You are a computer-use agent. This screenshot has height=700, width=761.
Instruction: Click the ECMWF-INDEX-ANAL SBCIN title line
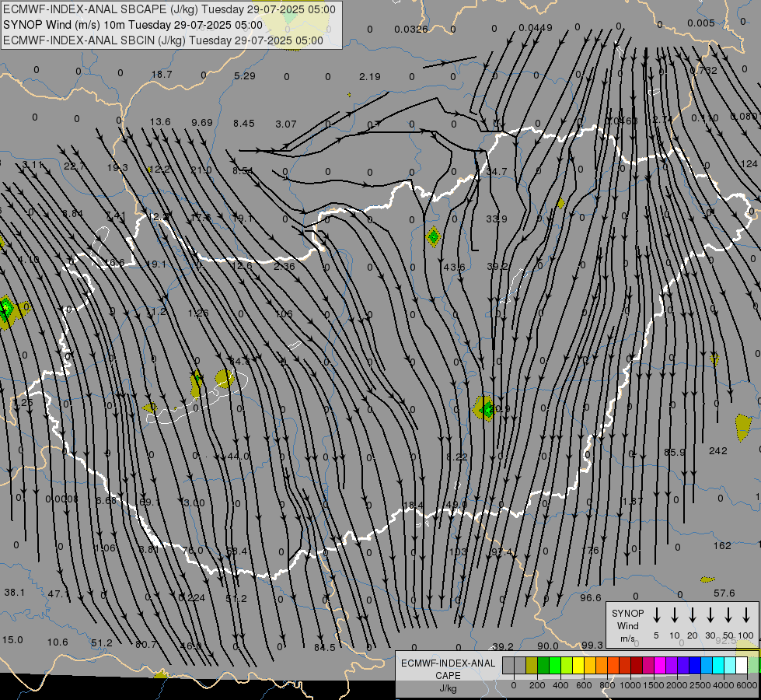(163, 40)
